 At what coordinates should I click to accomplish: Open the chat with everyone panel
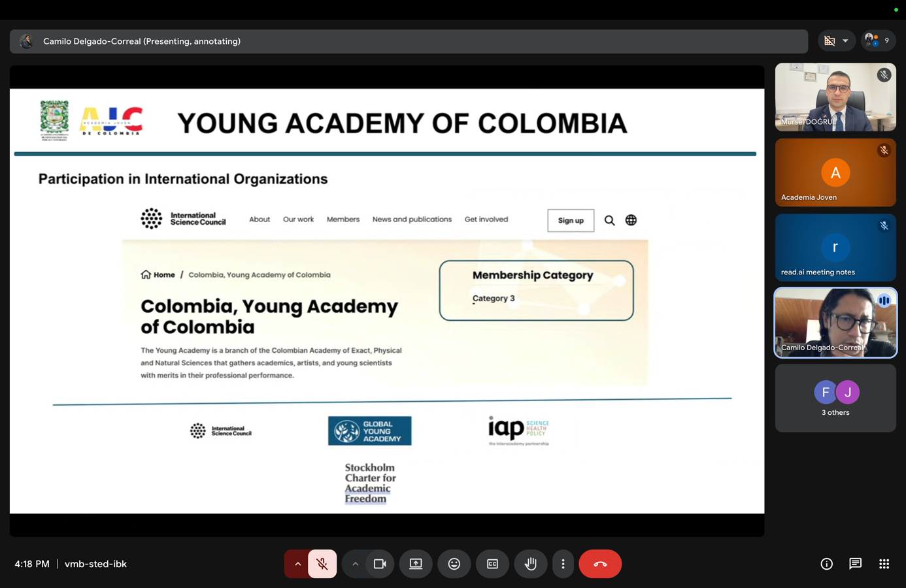(x=855, y=564)
